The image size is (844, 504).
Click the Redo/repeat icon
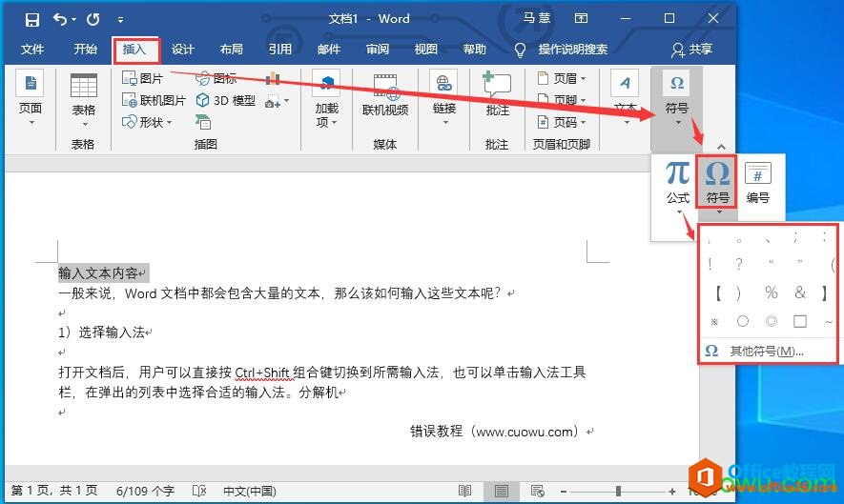[93, 19]
